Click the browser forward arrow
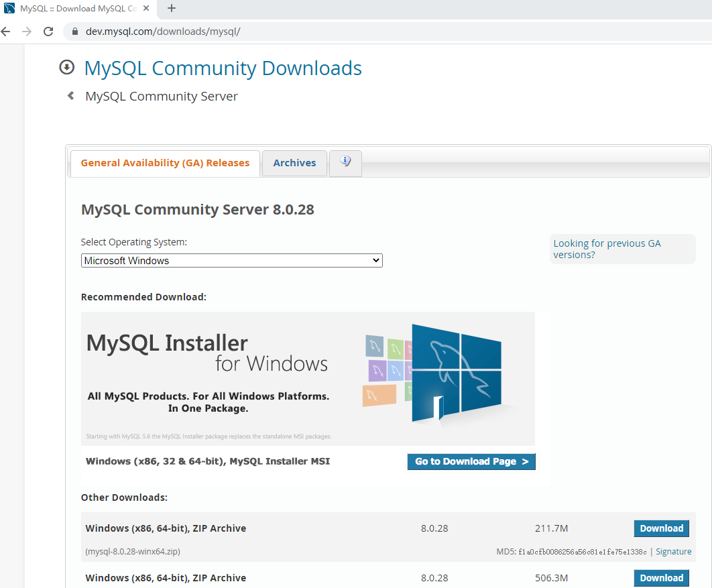 (x=27, y=32)
